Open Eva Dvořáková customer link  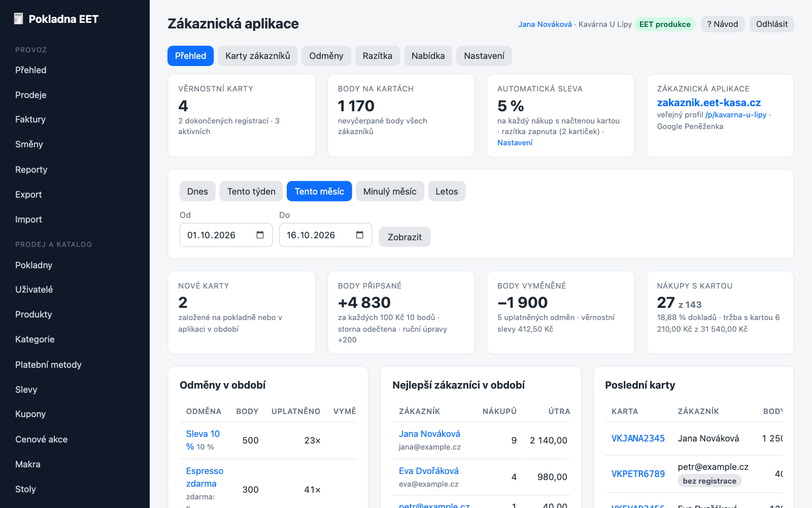pos(429,471)
